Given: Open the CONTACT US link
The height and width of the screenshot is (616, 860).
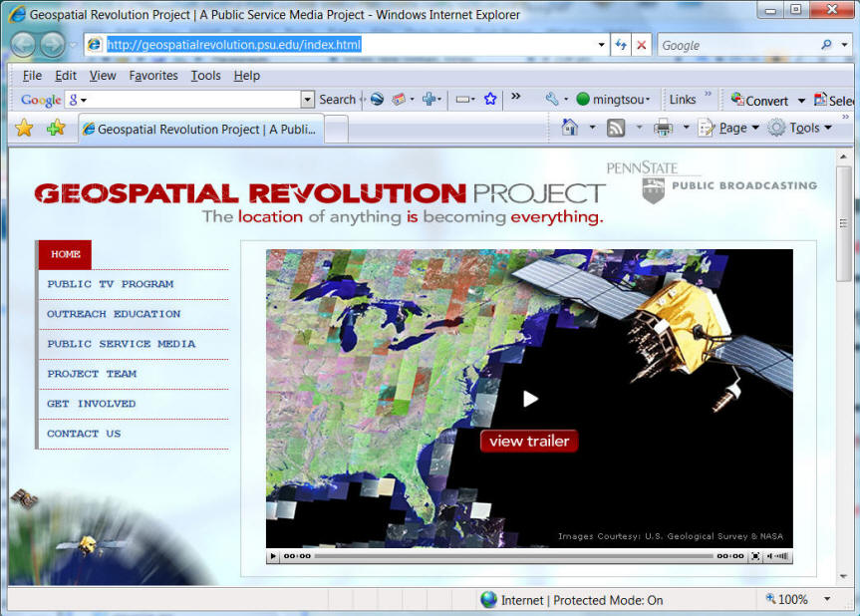Looking at the screenshot, I should [x=84, y=434].
